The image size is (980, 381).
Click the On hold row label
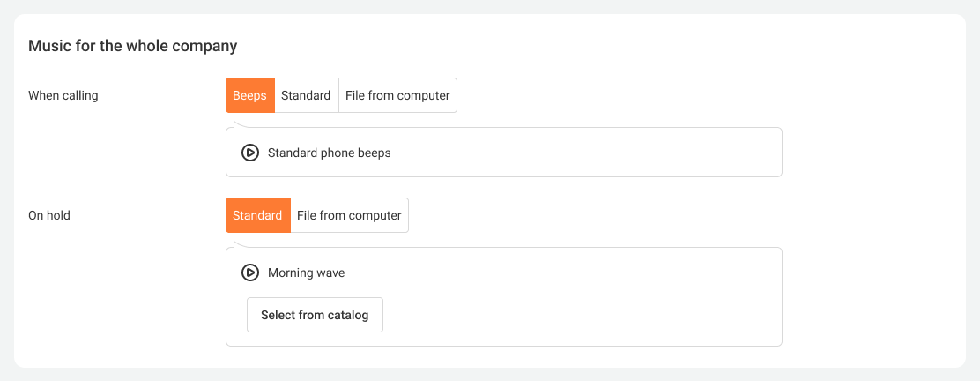49,216
